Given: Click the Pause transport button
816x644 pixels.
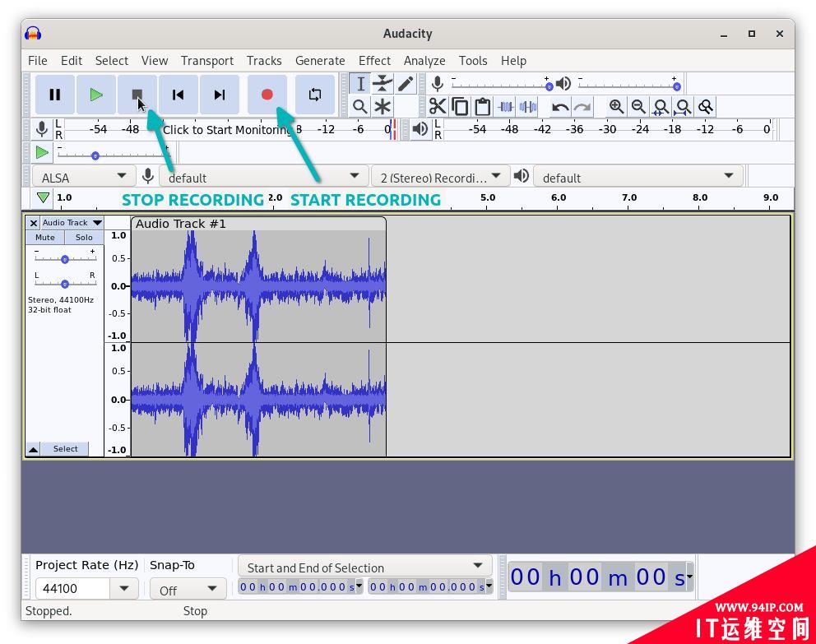Looking at the screenshot, I should pos(54,95).
